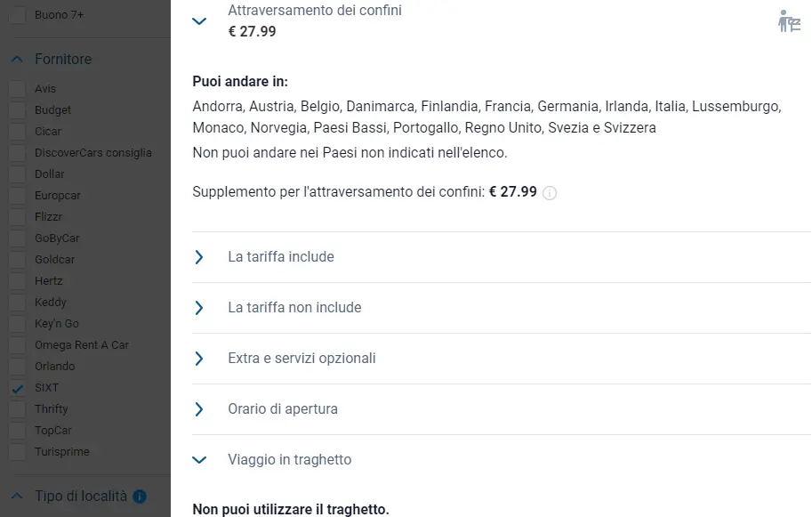
Task: Collapse the Fornitore filter group
Action: (x=17, y=60)
